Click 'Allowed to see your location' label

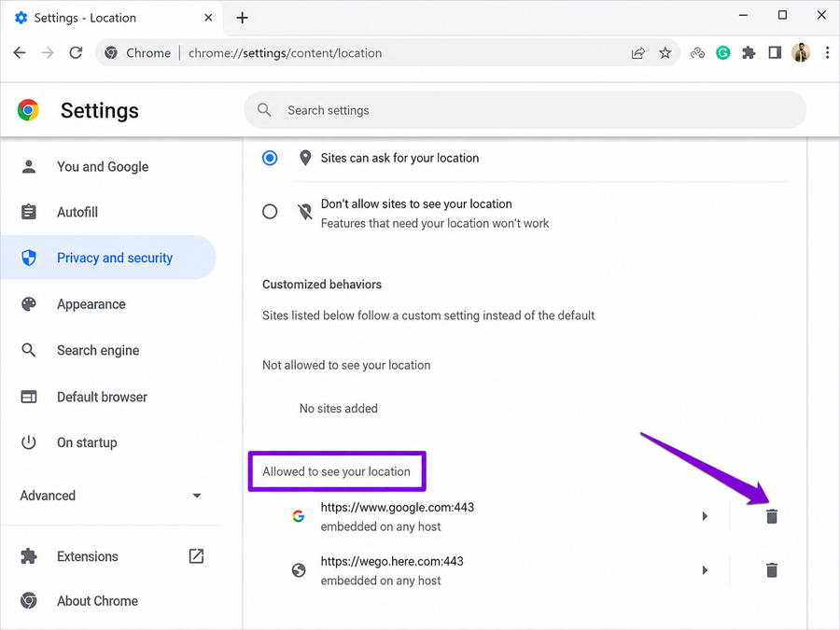click(x=336, y=471)
